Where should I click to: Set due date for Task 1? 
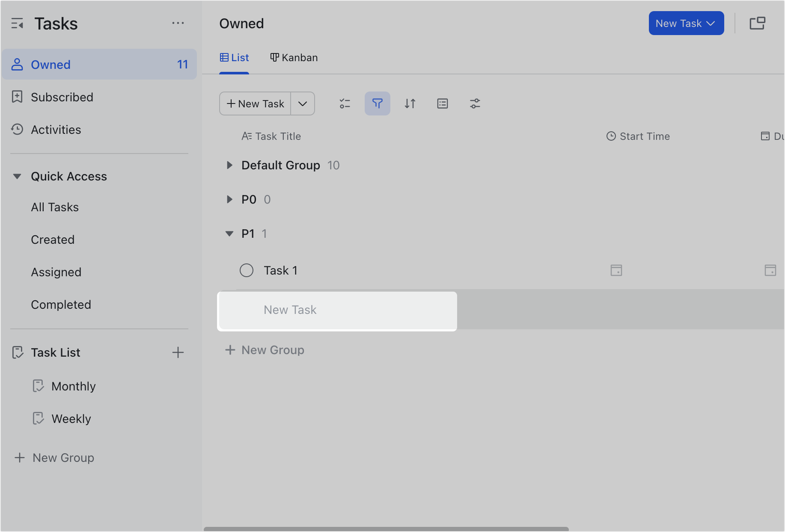click(x=771, y=270)
